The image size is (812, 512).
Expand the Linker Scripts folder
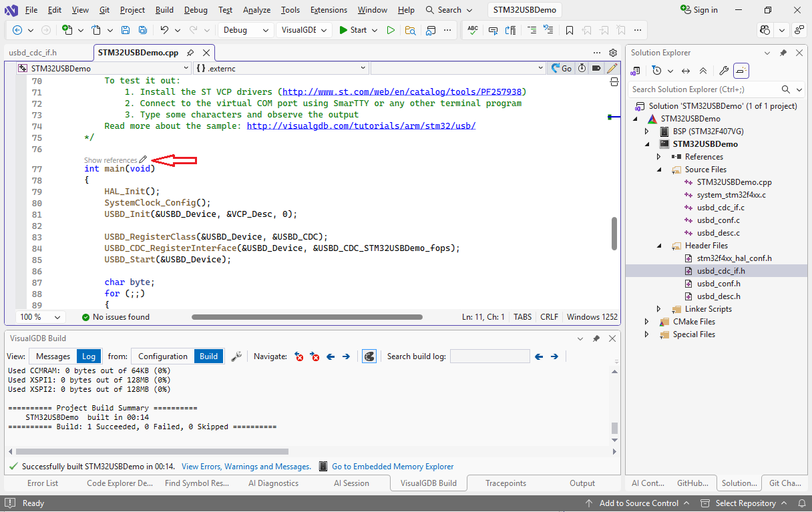[x=659, y=309]
